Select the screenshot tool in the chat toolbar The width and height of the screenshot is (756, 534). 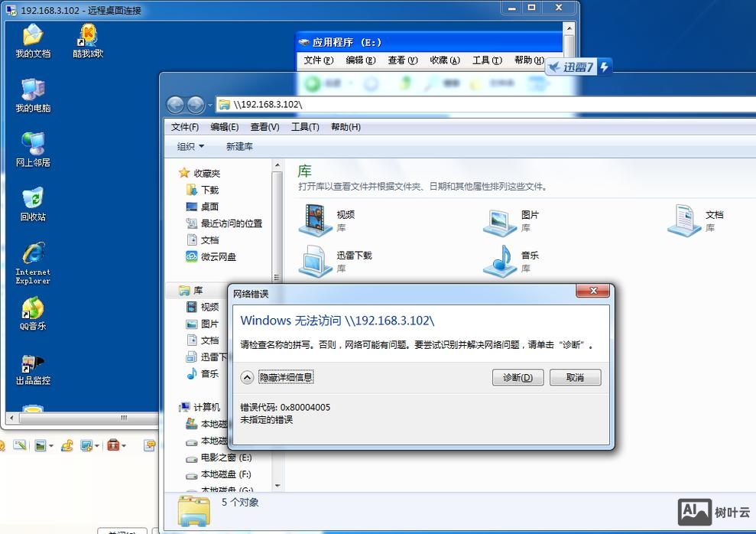(86, 444)
